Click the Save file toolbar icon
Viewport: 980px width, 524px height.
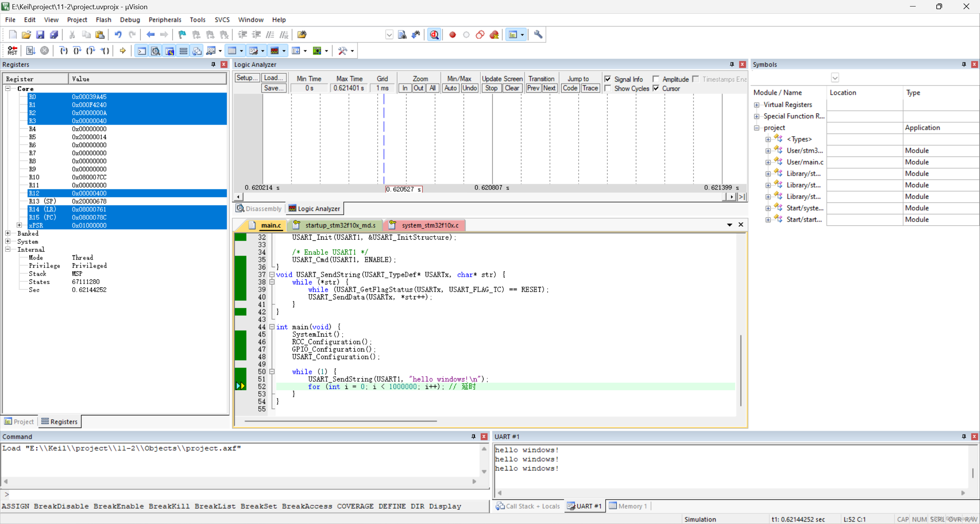coord(40,35)
